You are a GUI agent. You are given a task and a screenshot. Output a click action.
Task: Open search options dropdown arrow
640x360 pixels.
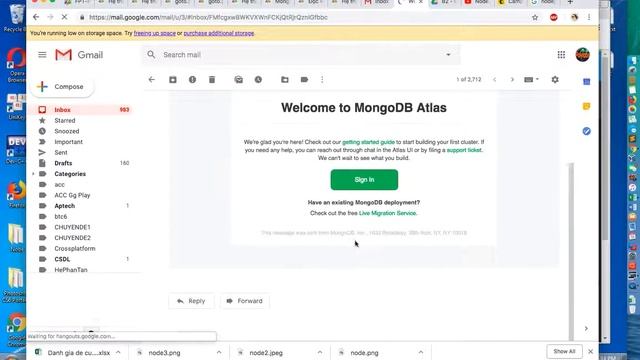[x=448, y=55]
